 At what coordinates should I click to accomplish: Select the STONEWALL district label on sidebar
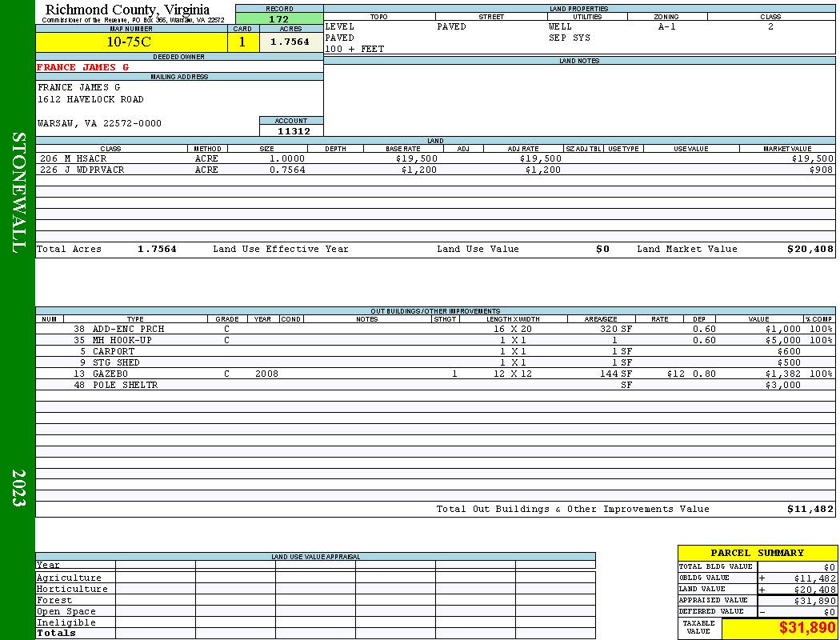click(x=18, y=193)
